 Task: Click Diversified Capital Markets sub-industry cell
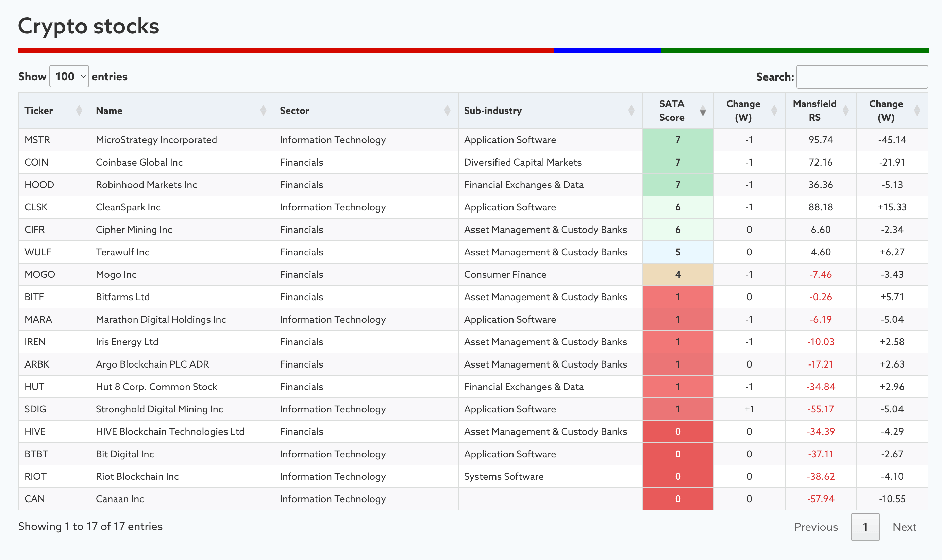tap(550, 162)
